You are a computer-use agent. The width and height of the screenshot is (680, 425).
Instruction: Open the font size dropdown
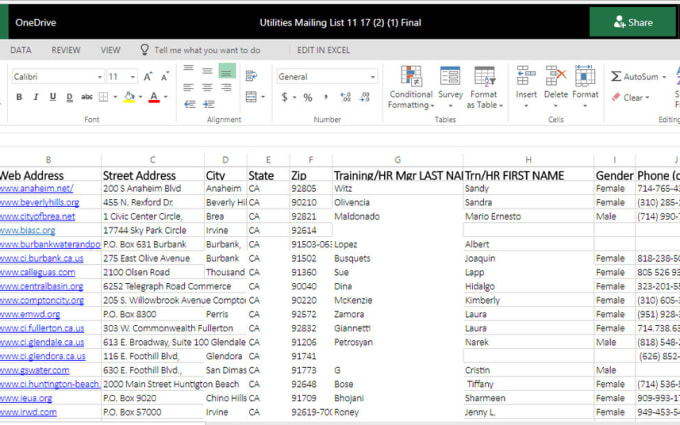click(x=133, y=77)
